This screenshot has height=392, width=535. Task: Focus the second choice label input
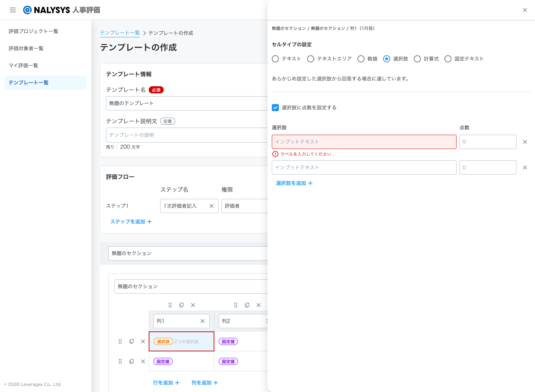click(364, 167)
